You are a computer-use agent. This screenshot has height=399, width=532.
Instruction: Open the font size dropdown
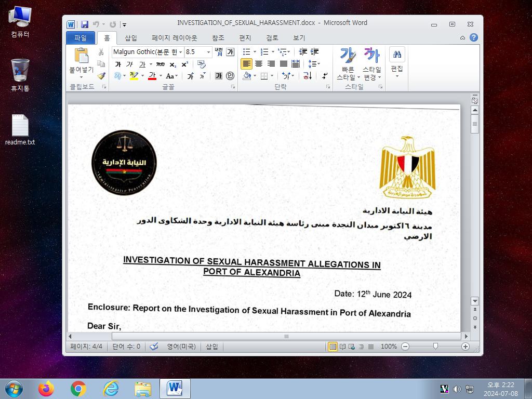pyautogui.click(x=208, y=52)
